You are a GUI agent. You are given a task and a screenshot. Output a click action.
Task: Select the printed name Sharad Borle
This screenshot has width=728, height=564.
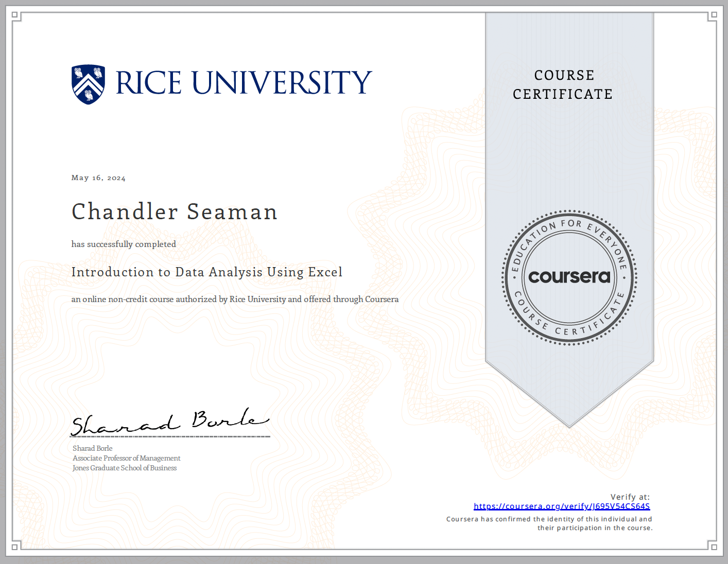tap(93, 448)
